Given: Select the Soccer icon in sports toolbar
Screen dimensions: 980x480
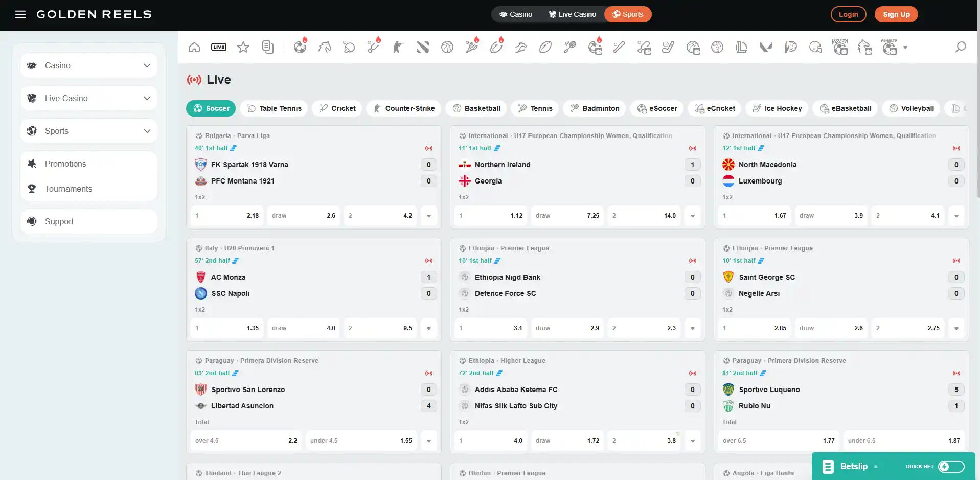Looking at the screenshot, I should 300,48.
